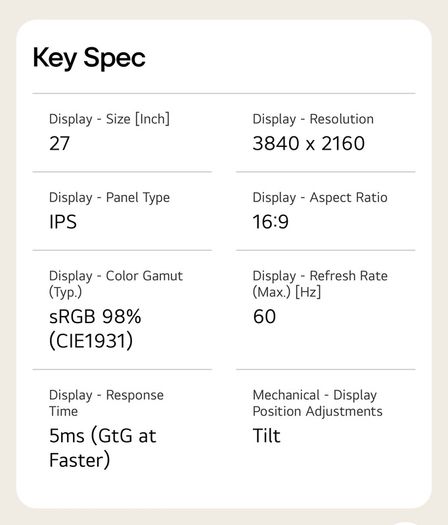Click the IPS panel type value
This screenshot has height=525, width=448.
point(63,222)
